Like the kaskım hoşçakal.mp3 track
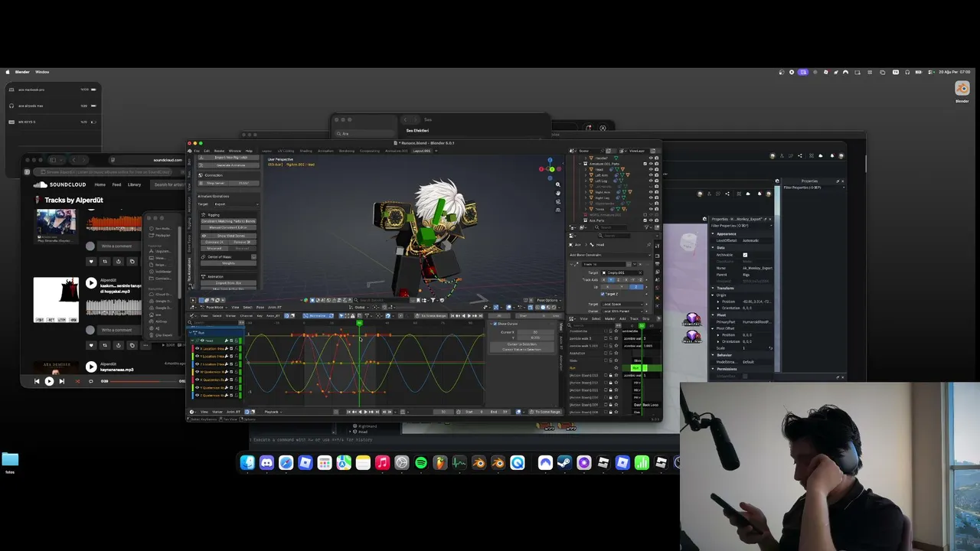Viewport: 980px width, 551px height. pos(91,345)
